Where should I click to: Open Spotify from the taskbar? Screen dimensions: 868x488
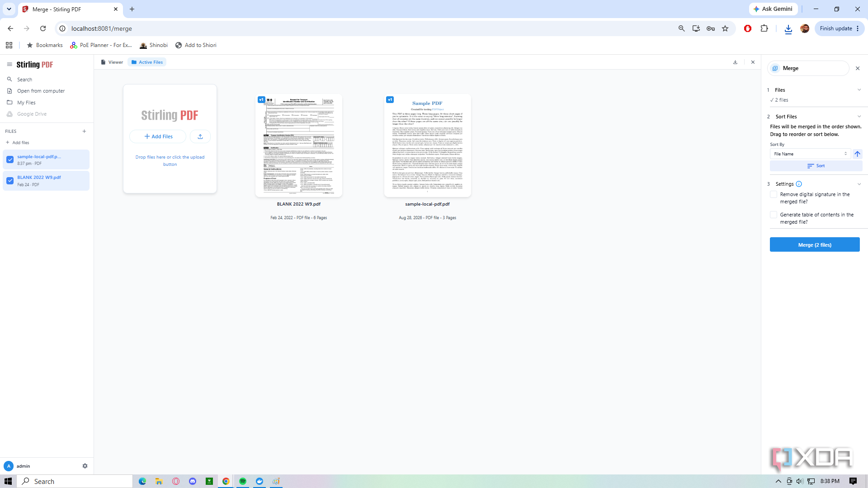(x=243, y=481)
